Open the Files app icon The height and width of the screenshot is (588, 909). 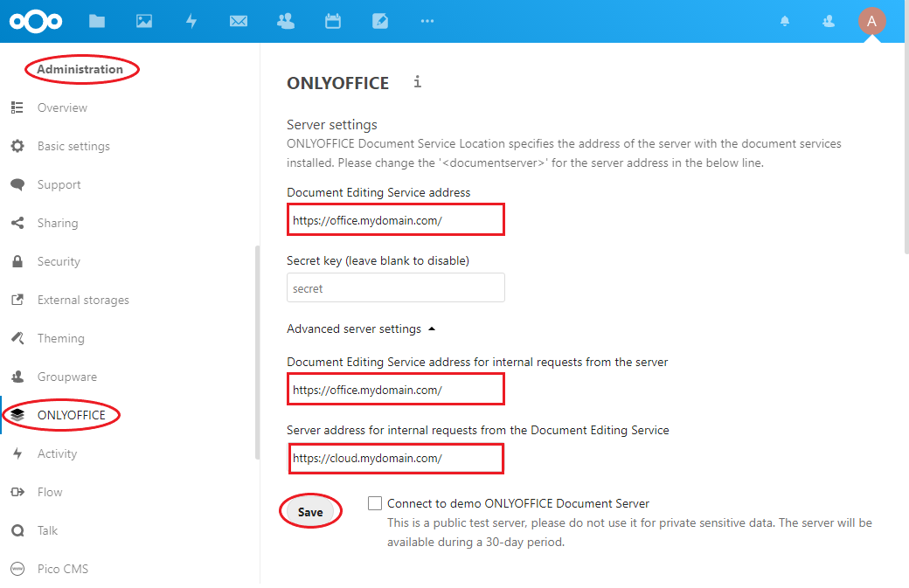click(97, 22)
